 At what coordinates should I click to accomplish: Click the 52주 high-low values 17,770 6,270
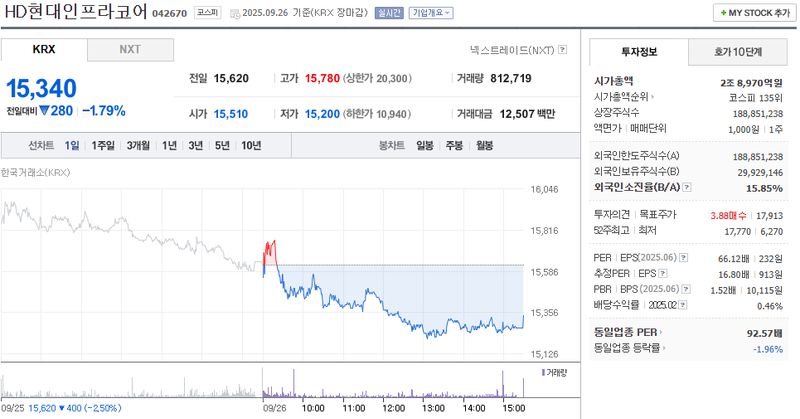point(754,232)
